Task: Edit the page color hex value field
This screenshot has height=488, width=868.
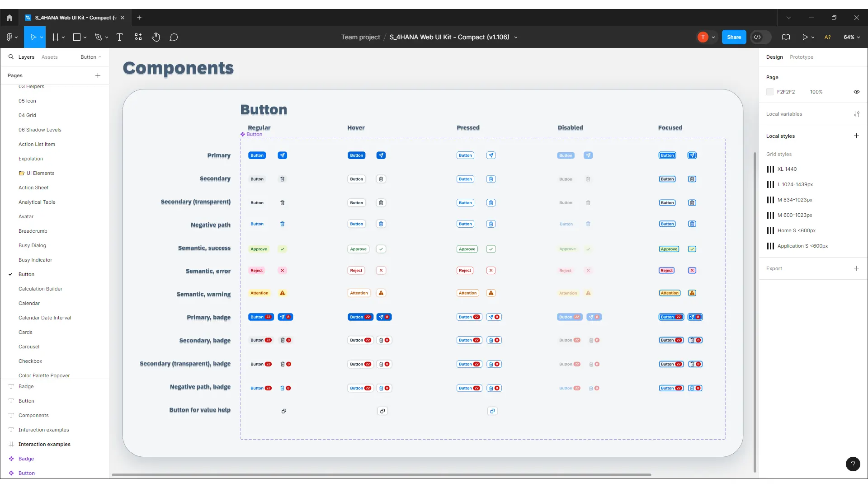Action: [x=786, y=92]
